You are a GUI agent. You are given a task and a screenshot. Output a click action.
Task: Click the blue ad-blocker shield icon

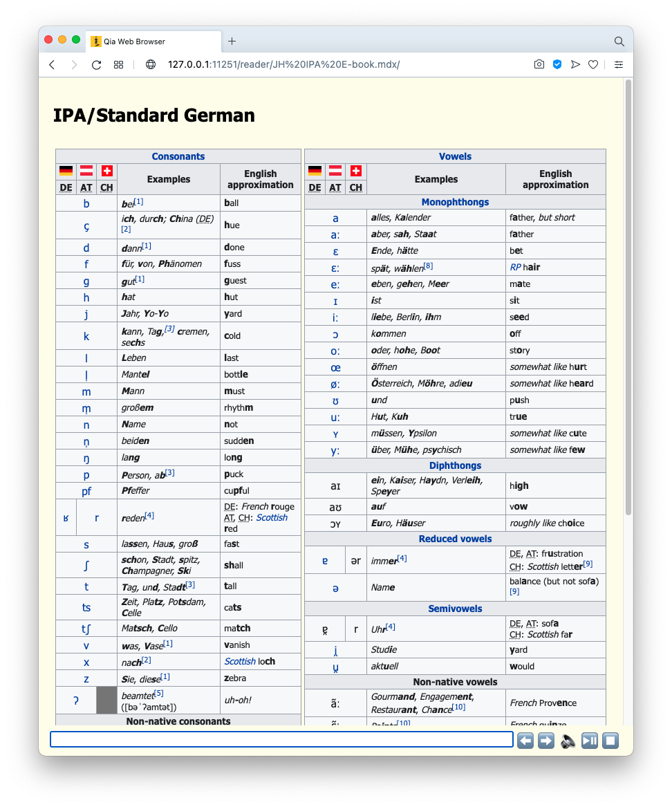click(x=557, y=64)
